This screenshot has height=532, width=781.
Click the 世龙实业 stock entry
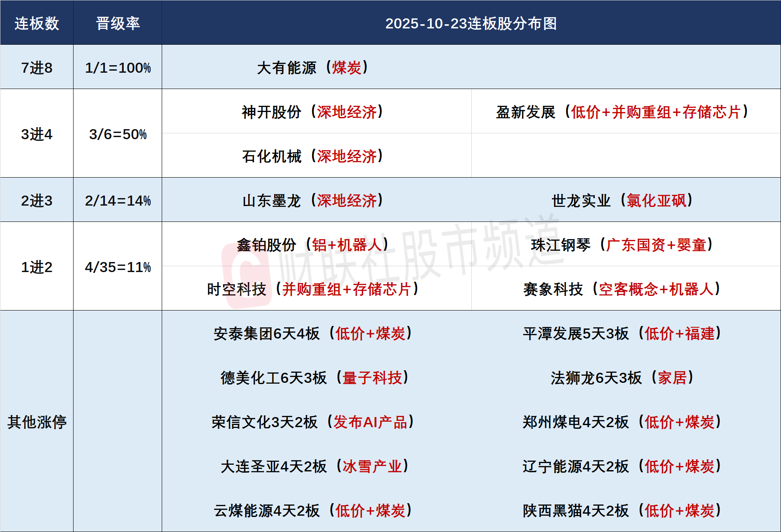pos(622,201)
